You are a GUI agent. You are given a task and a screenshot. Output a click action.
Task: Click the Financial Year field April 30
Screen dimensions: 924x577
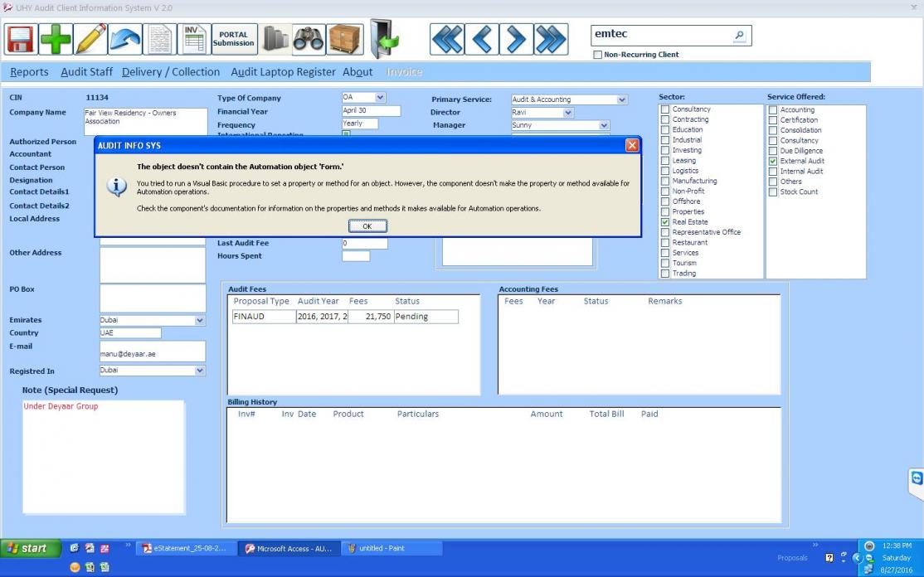(372, 111)
